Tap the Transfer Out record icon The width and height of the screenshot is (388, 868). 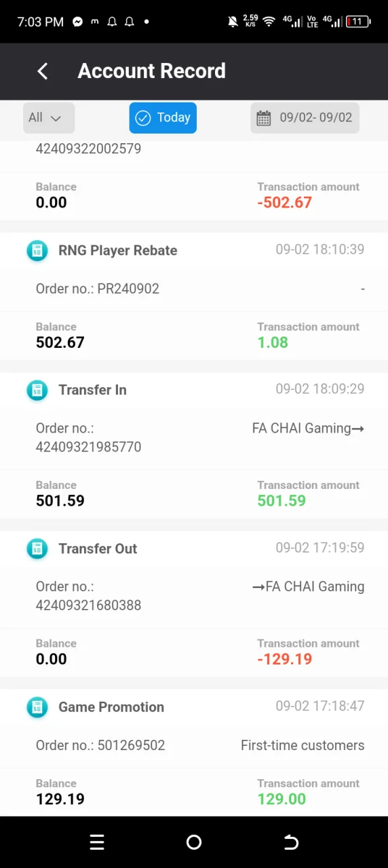37,549
